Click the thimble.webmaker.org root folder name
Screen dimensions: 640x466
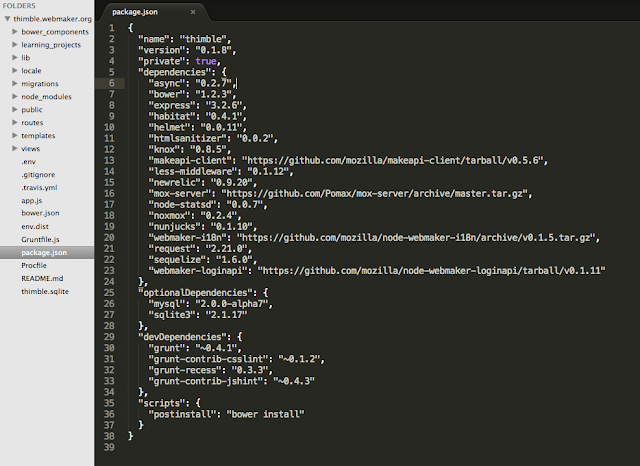(52, 19)
